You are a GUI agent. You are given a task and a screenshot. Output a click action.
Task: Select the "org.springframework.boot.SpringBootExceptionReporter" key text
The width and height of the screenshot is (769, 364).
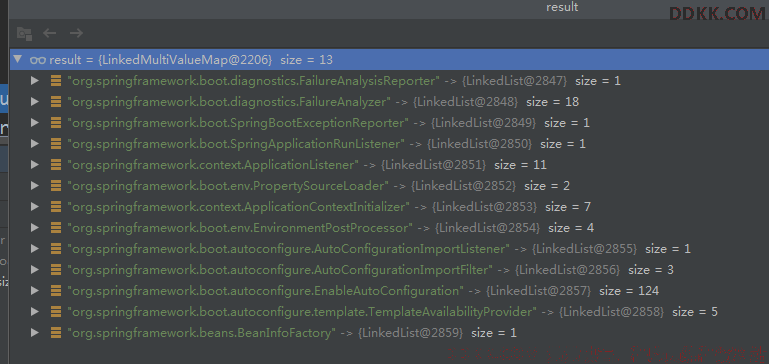tap(238, 123)
